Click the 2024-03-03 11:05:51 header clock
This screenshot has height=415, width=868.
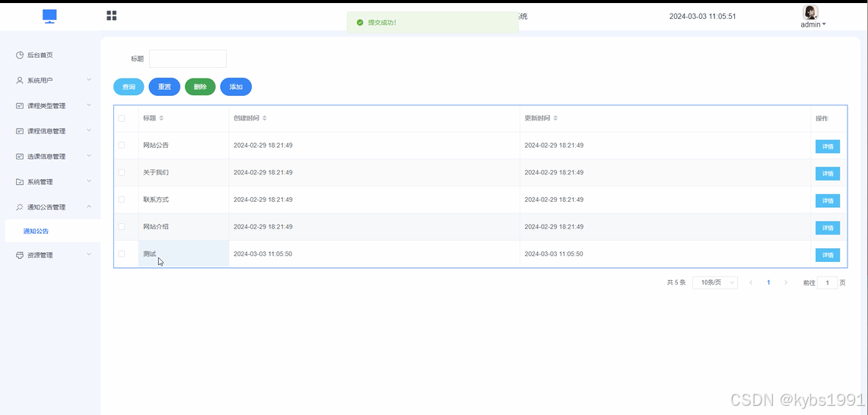(702, 17)
